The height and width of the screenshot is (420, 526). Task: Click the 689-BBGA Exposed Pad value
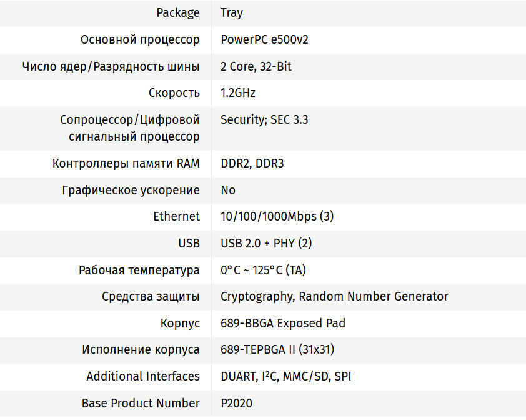283,324
